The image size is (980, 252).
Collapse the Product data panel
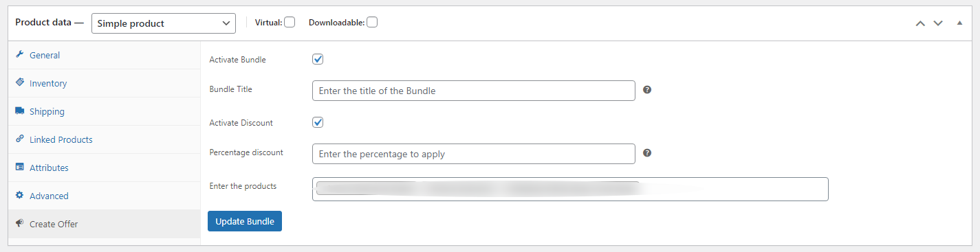959,23
